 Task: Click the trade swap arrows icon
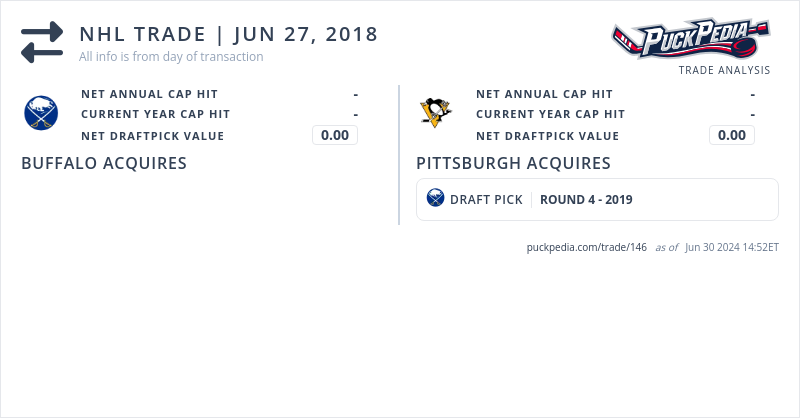pyautogui.click(x=42, y=42)
